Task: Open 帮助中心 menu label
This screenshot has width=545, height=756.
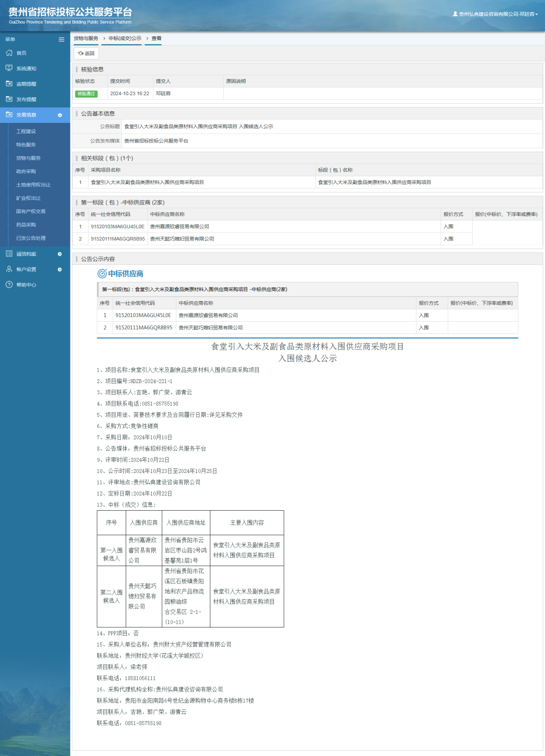Action: [26, 285]
